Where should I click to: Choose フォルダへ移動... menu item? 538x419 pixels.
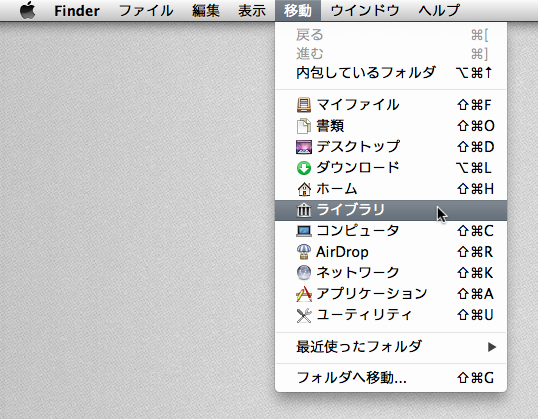pyautogui.click(x=391, y=378)
